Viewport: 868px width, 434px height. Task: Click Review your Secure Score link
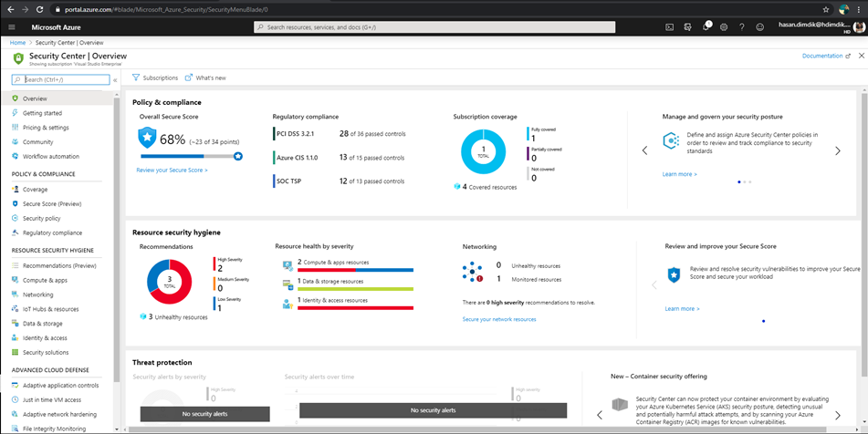coord(172,170)
